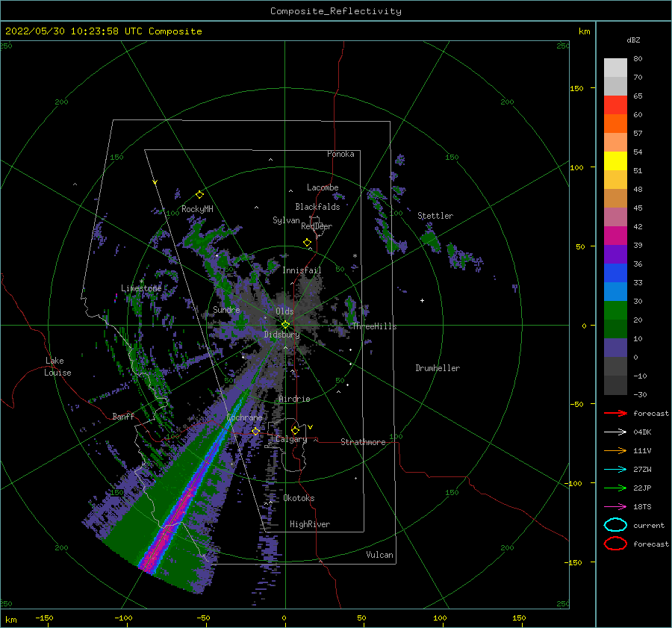Click the Limestone label
This screenshot has width=672, height=628.
[x=141, y=288]
